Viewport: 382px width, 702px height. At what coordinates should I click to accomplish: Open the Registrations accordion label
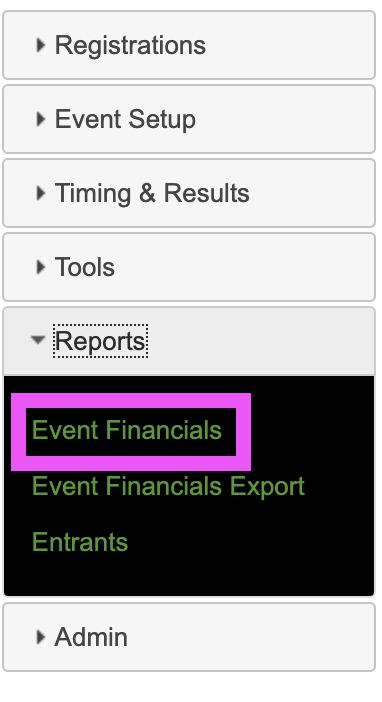130,45
